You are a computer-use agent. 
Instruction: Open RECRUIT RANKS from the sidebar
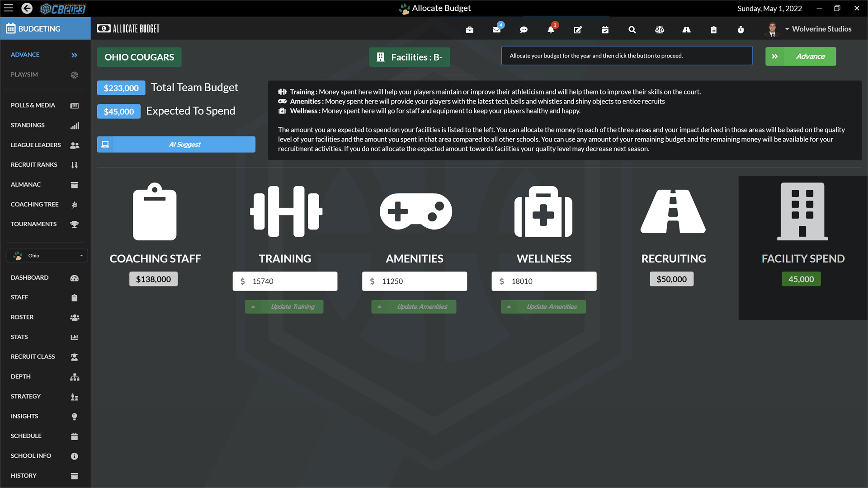pyautogui.click(x=34, y=164)
